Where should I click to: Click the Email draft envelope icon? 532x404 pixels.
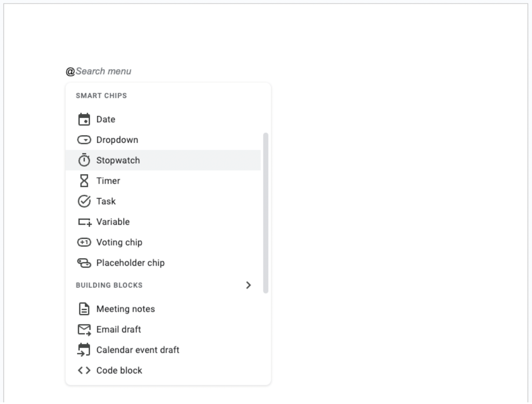click(84, 330)
